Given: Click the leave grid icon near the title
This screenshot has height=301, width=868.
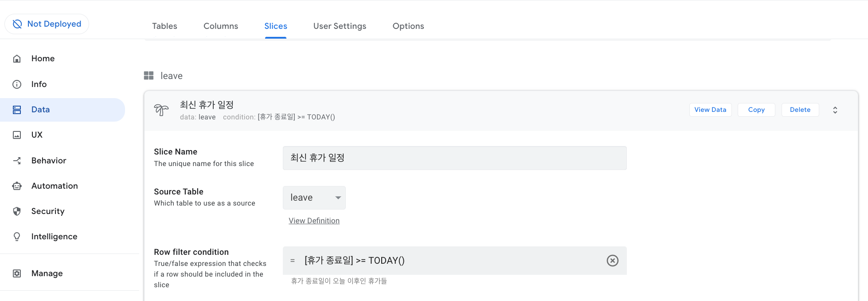Looking at the screenshot, I should click(x=149, y=75).
